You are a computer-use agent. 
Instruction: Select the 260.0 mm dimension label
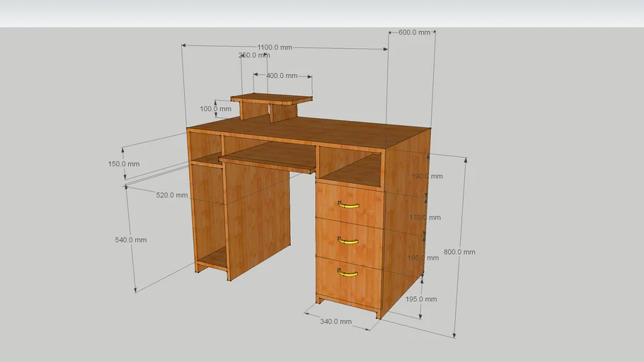254,55
